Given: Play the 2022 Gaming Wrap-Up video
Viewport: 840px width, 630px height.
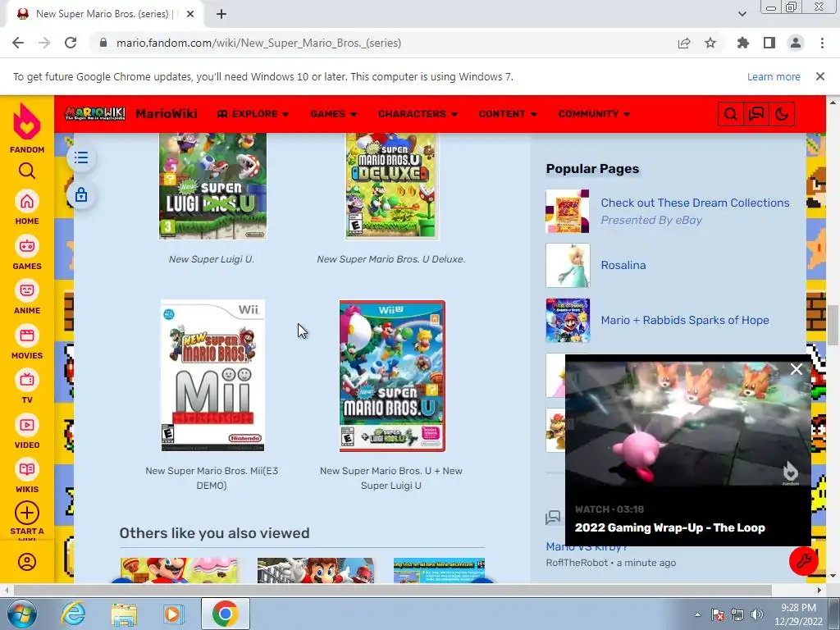Looking at the screenshot, I should (x=688, y=424).
